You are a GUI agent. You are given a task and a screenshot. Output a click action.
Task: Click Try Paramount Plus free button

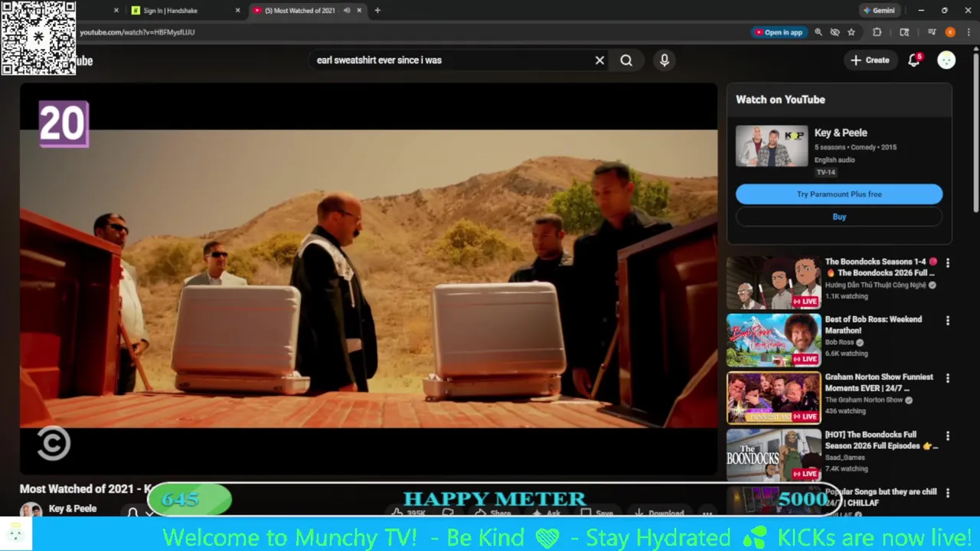(839, 194)
